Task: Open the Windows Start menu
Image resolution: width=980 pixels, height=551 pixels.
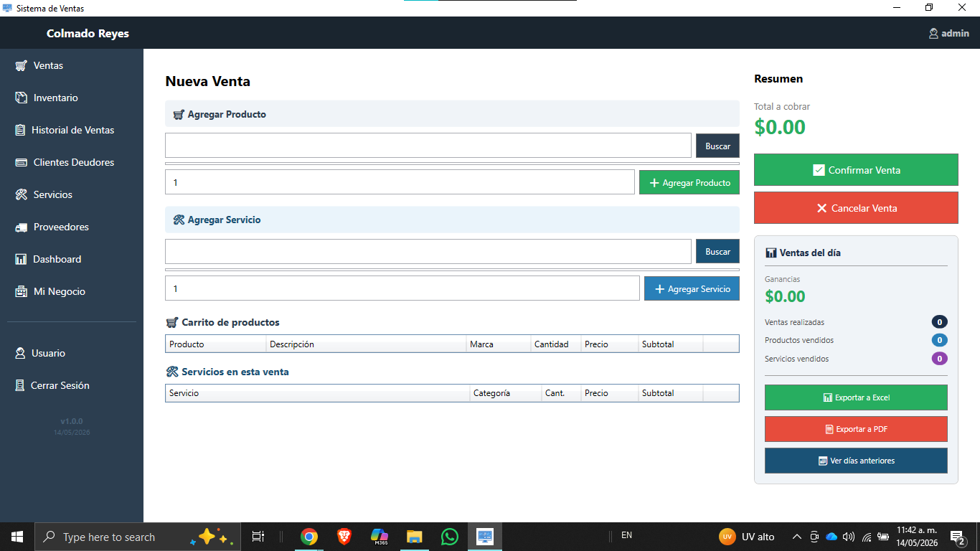Action: click(17, 537)
